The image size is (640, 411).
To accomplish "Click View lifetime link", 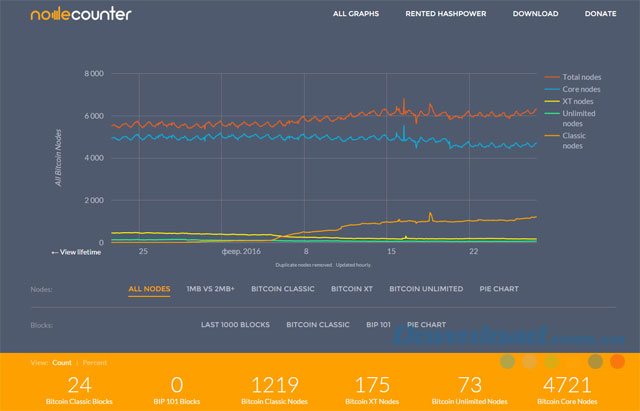I will coord(76,252).
